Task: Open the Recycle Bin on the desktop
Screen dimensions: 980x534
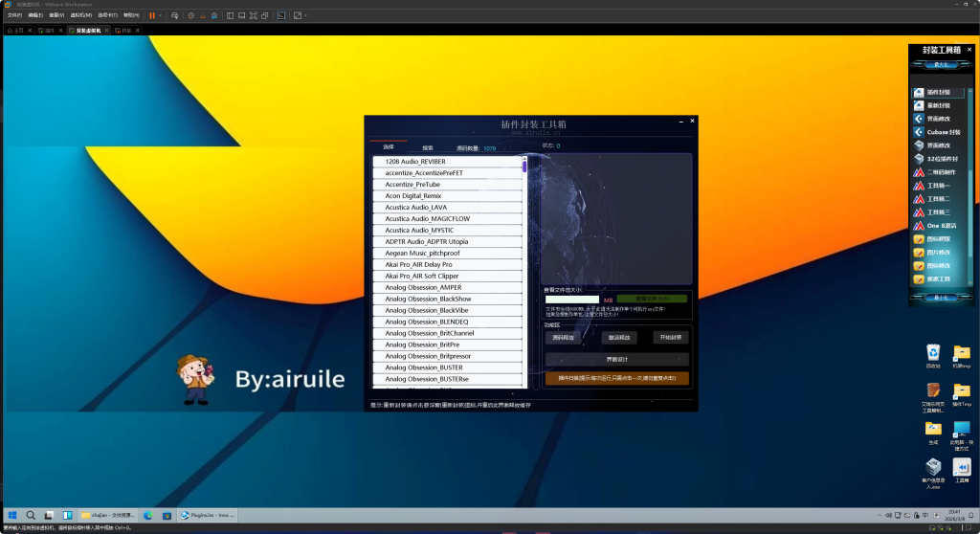Action: point(932,353)
